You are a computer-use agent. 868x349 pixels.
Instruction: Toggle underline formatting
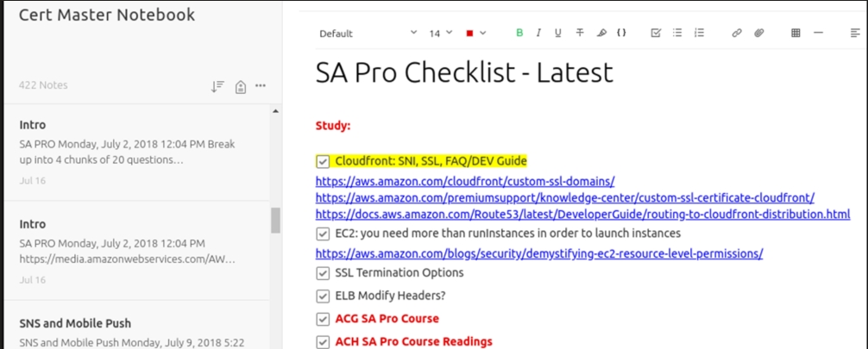pyautogui.click(x=558, y=34)
